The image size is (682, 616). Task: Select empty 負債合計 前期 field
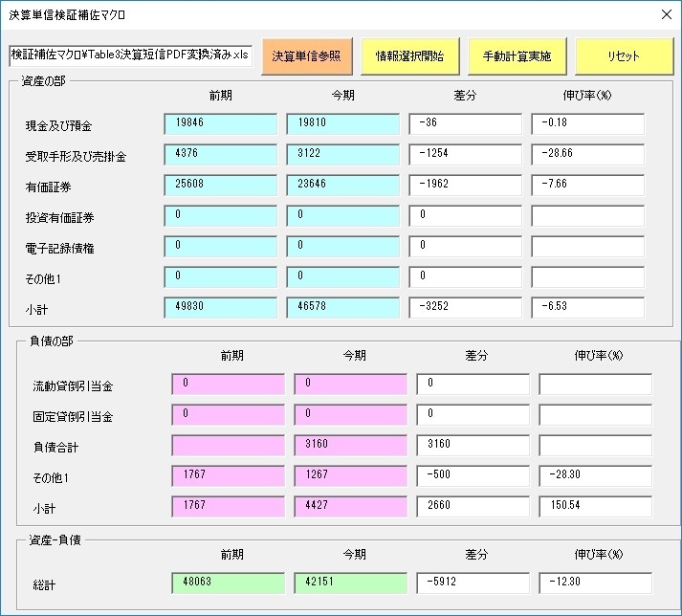(229, 446)
